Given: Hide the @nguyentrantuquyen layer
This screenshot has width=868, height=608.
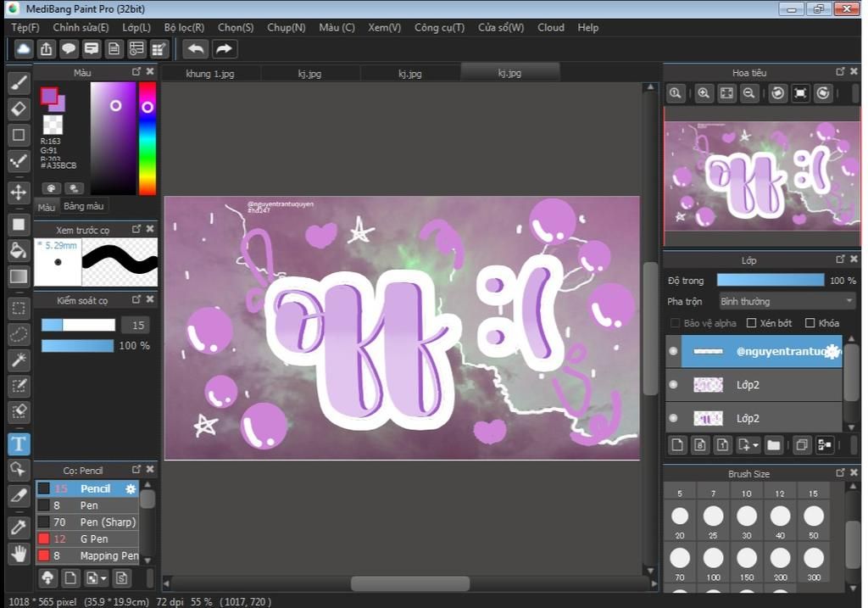Looking at the screenshot, I should coord(673,351).
